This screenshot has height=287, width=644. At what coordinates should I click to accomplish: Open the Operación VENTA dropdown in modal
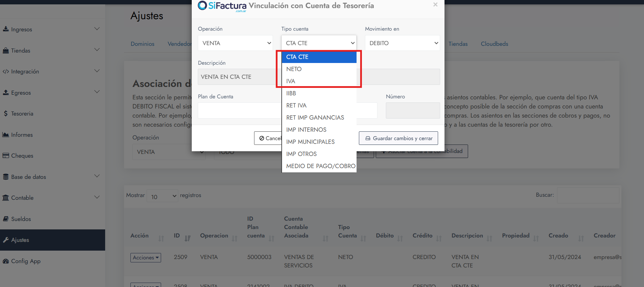pos(235,43)
